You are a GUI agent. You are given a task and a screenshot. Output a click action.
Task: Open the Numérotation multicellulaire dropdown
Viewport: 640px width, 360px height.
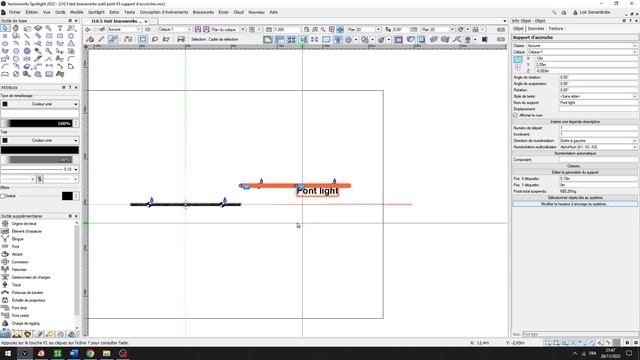point(598,147)
